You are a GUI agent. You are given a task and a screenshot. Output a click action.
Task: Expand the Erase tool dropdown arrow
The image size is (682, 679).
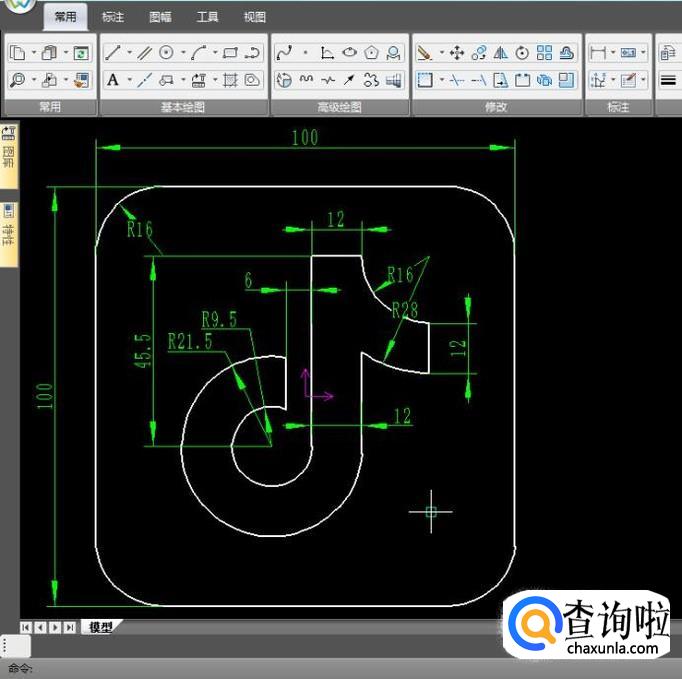click(441, 53)
